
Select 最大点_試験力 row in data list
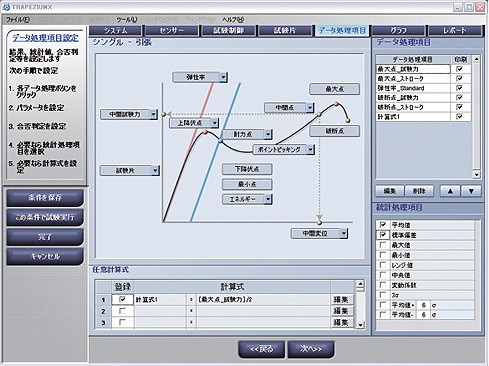click(x=413, y=69)
